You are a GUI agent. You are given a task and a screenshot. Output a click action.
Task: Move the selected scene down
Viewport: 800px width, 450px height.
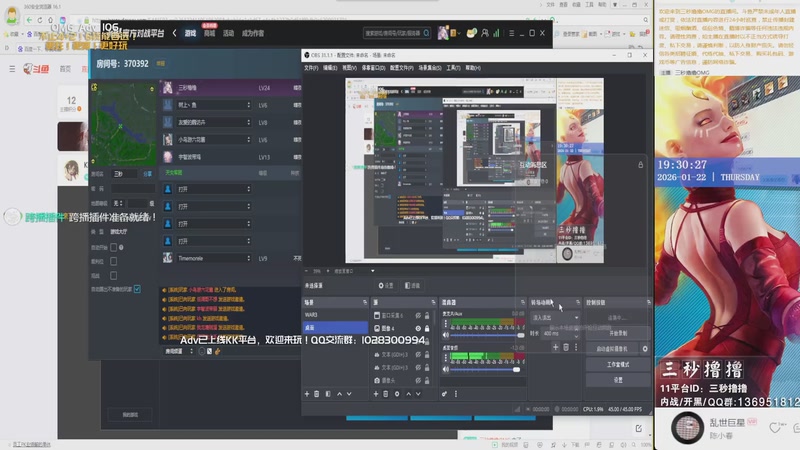tap(349, 394)
